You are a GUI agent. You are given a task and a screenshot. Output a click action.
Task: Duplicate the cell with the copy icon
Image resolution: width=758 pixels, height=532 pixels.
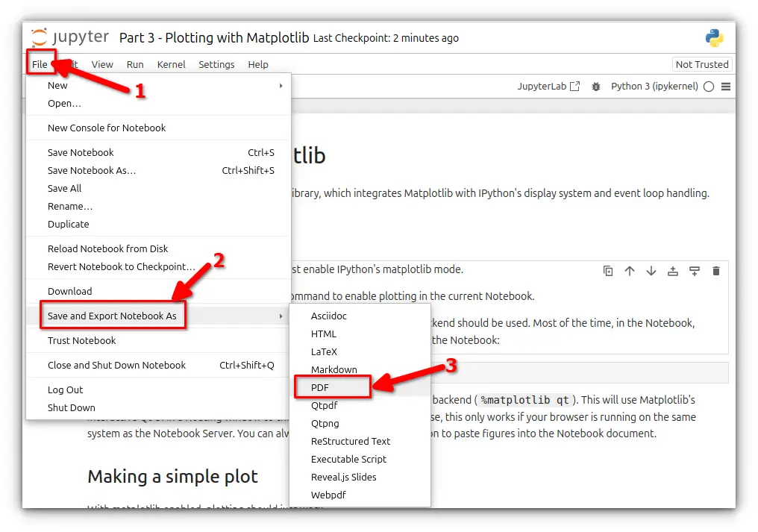pos(607,271)
